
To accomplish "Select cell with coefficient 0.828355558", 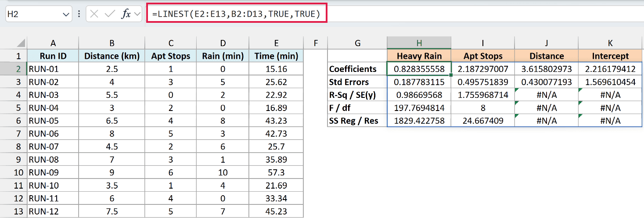I will tap(419, 69).
